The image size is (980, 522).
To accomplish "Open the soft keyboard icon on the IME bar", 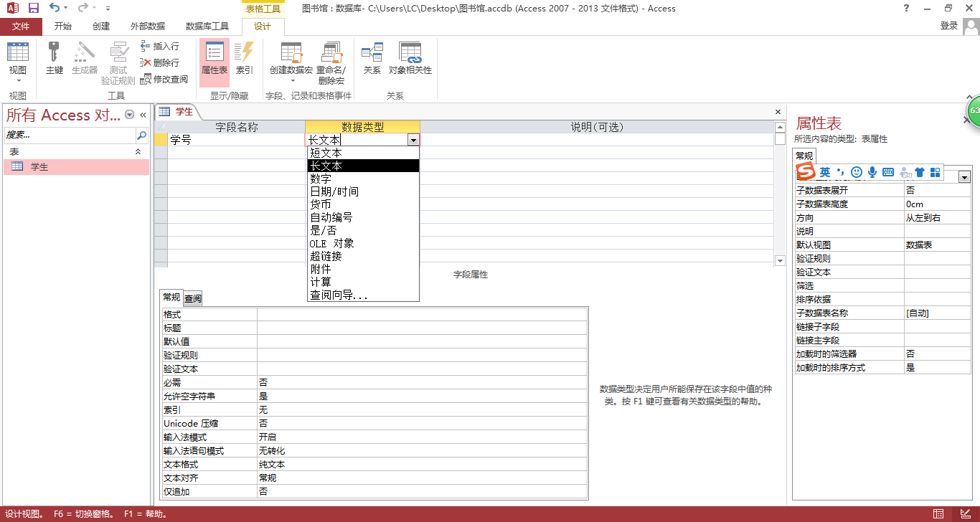I will pos(888,172).
